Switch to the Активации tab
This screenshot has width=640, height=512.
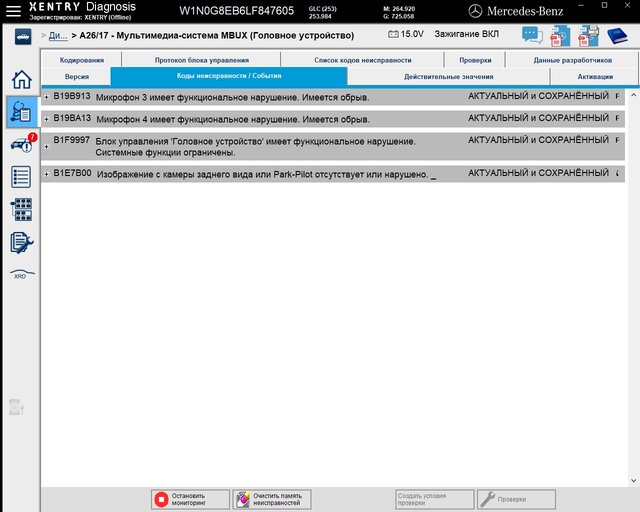pyautogui.click(x=595, y=76)
